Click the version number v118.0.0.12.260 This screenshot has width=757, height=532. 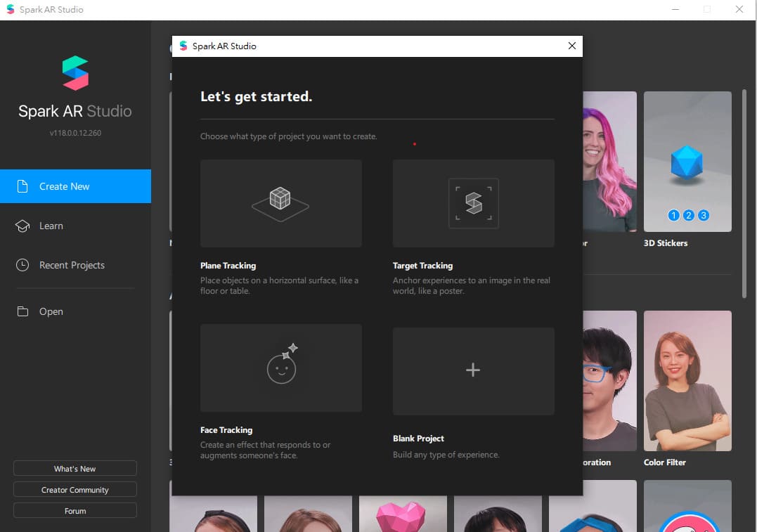(x=75, y=133)
